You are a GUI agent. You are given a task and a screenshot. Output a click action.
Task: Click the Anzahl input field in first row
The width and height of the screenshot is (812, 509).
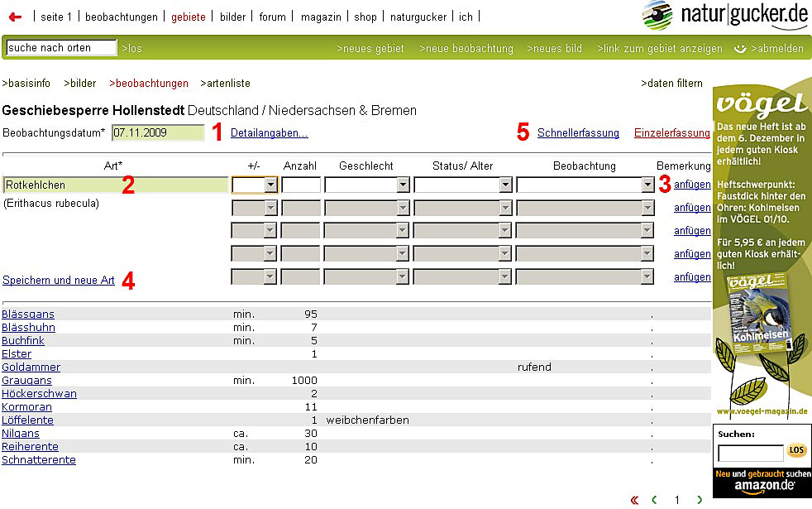point(301,185)
